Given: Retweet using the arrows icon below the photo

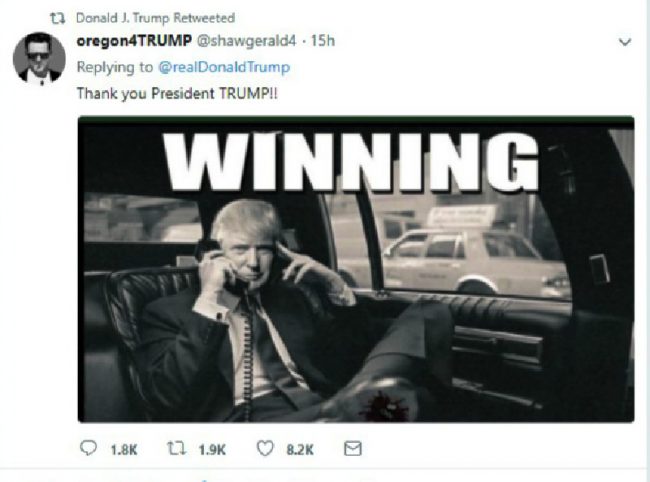Looking at the screenshot, I should [x=177, y=448].
